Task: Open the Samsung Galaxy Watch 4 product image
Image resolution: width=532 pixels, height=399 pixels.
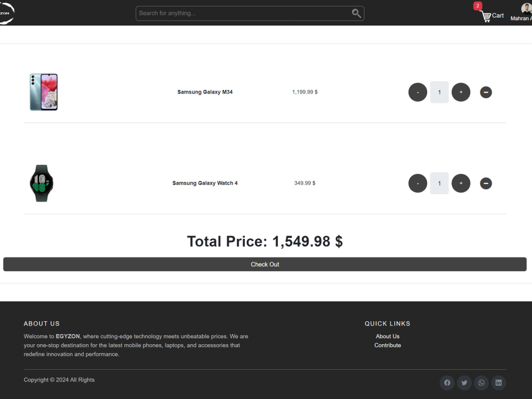Action: [41, 183]
